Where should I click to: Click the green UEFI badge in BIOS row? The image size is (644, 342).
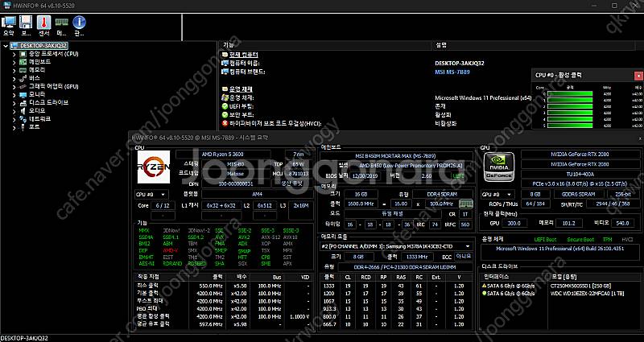pos(458,175)
